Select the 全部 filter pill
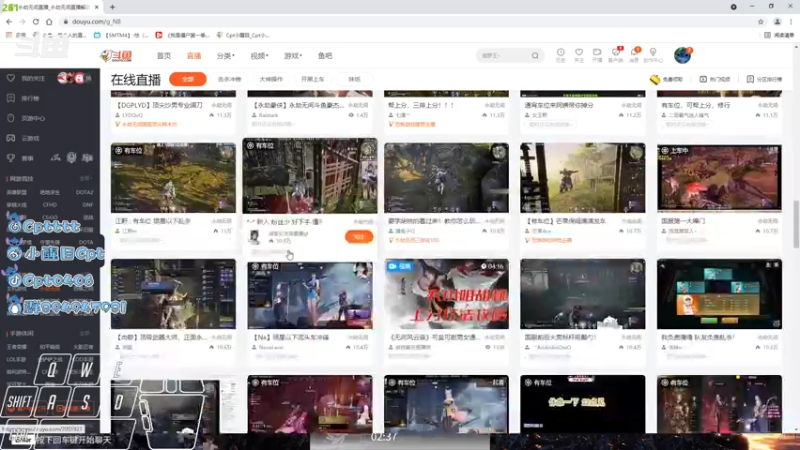Screen dimensions: 800x450 click(x=188, y=79)
